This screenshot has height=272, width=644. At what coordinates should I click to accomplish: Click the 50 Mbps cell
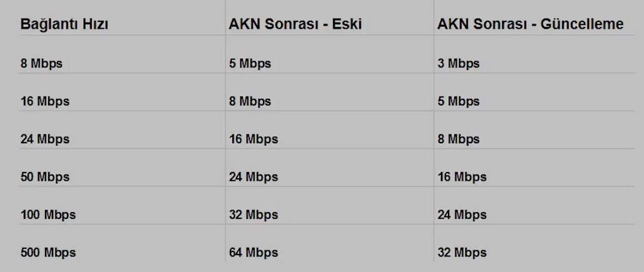[x=45, y=177]
